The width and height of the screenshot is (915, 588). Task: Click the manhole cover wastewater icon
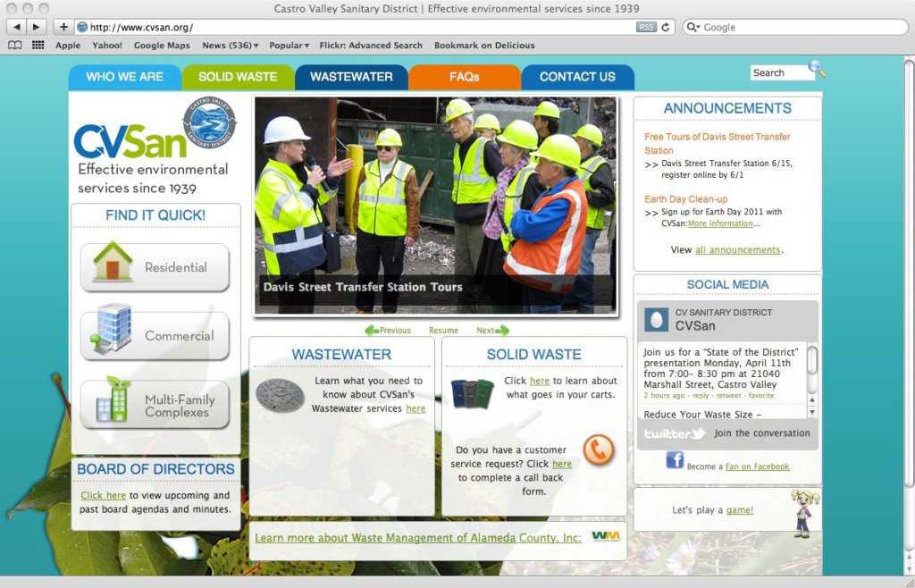[x=280, y=395]
